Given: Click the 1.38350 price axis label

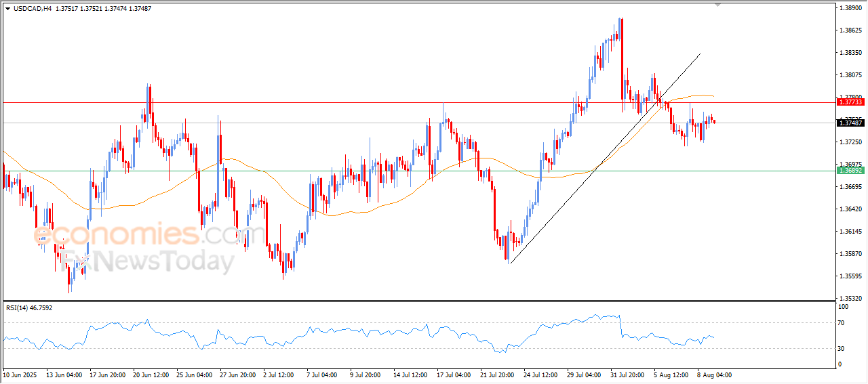Looking at the screenshot, I should [851, 53].
